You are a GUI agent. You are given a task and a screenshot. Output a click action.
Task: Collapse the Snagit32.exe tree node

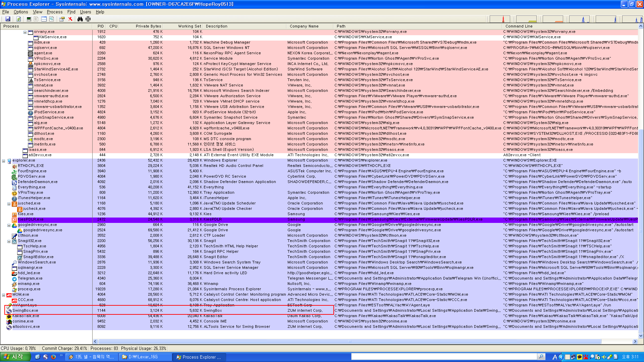pos(9,241)
